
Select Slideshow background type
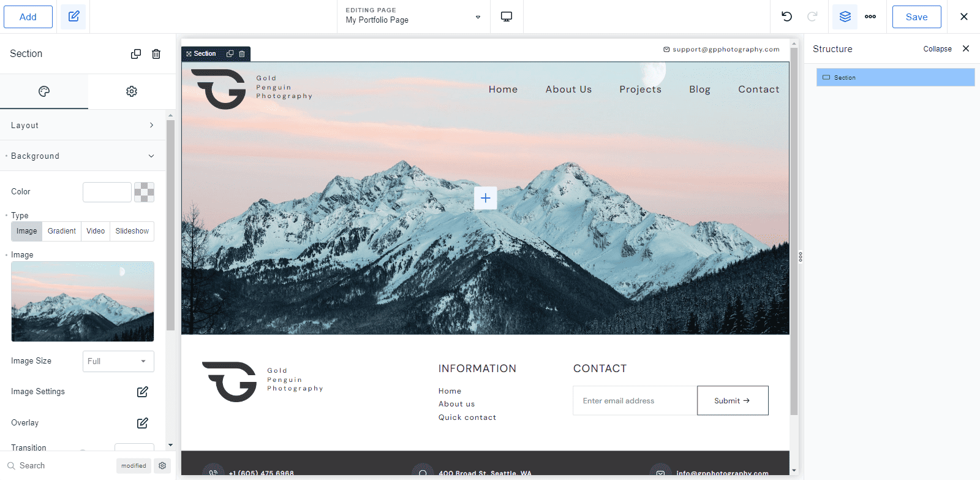coord(132,231)
